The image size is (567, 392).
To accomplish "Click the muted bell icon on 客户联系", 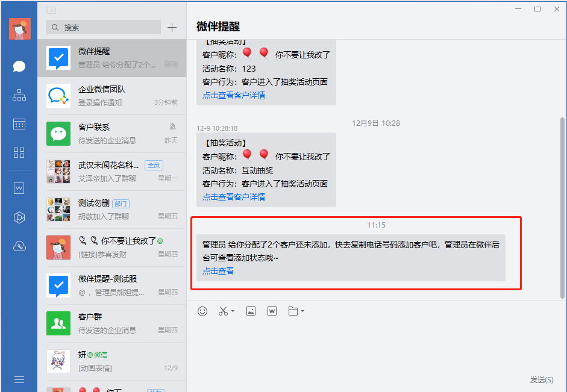I will [x=173, y=126].
